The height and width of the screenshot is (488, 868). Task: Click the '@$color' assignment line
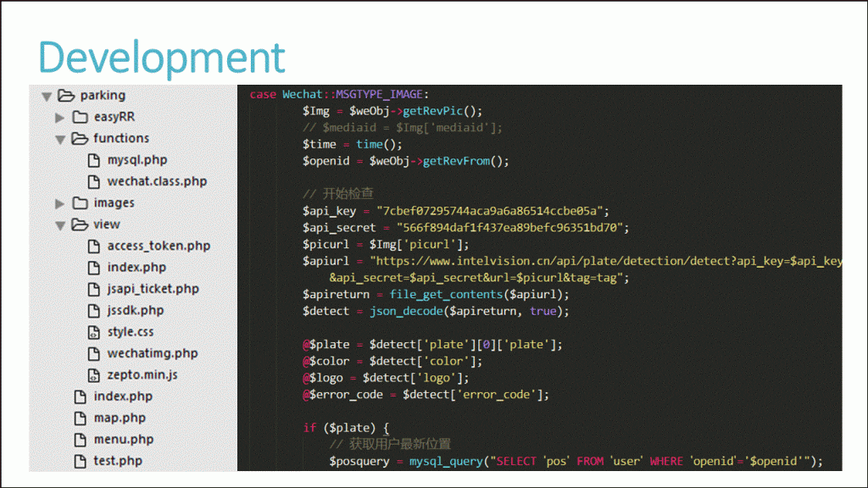392,361
